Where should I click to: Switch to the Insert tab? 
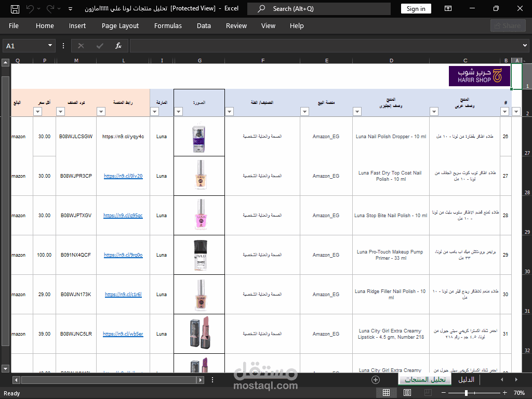click(77, 26)
